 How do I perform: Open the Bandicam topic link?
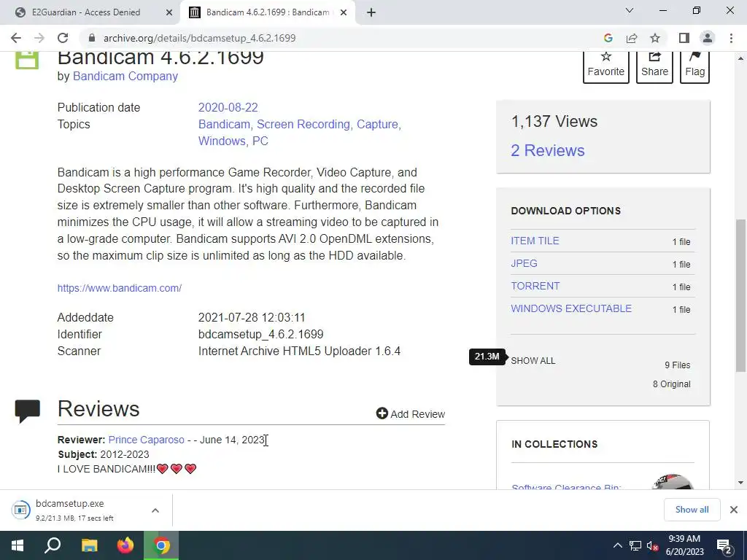224,124
